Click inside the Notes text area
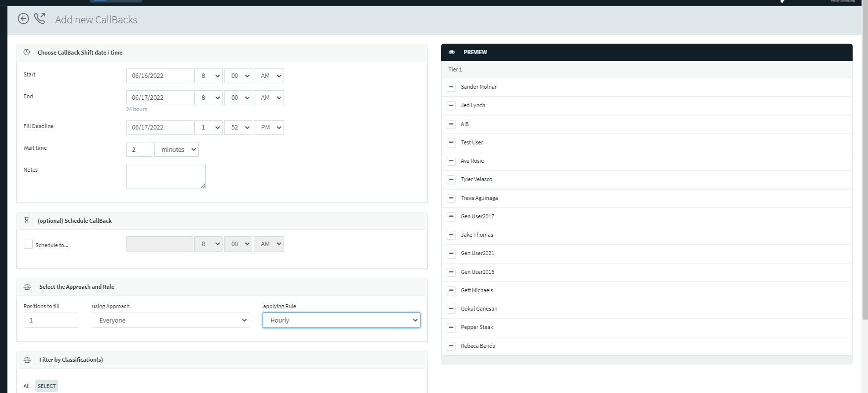 [166, 176]
